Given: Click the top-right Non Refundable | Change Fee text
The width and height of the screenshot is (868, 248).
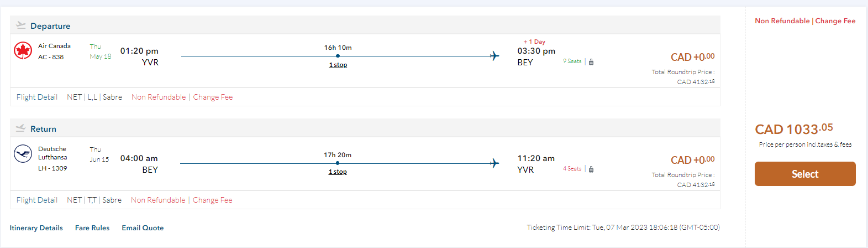Looking at the screenshot, I should pyautogui.click(x=805, y=21).
